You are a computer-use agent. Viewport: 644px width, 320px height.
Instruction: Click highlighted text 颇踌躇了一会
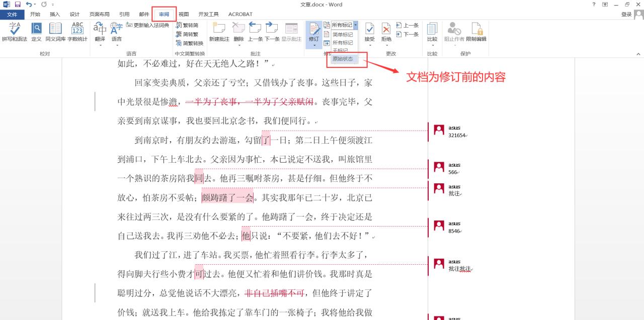[x=227, y=198]
